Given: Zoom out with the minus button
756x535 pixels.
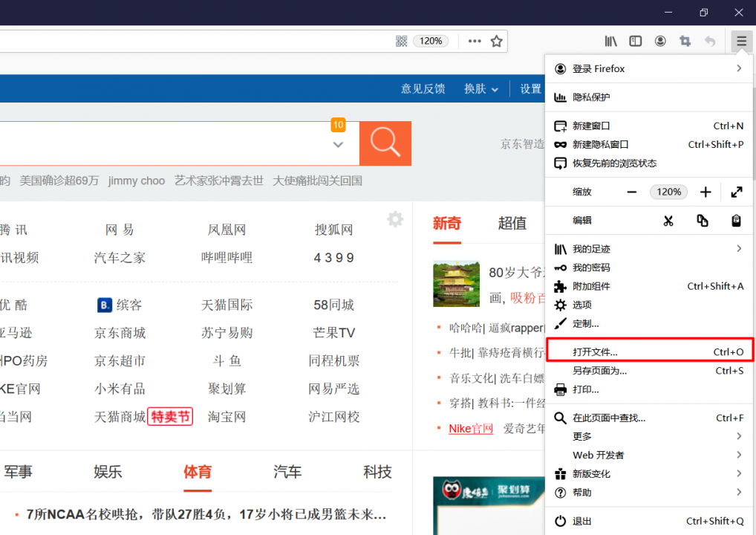Looking at the screenshot, I should coord(631,192).
